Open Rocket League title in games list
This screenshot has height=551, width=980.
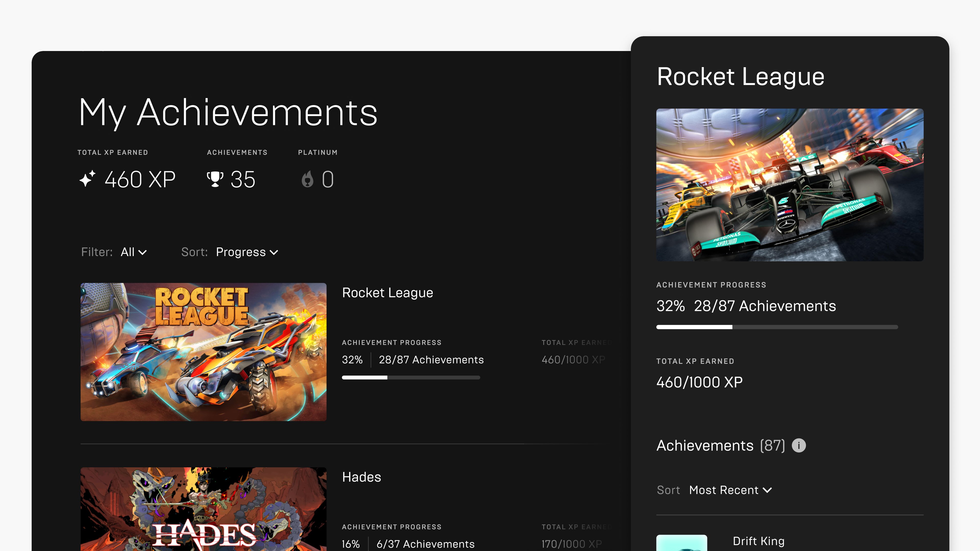[387, 293]
